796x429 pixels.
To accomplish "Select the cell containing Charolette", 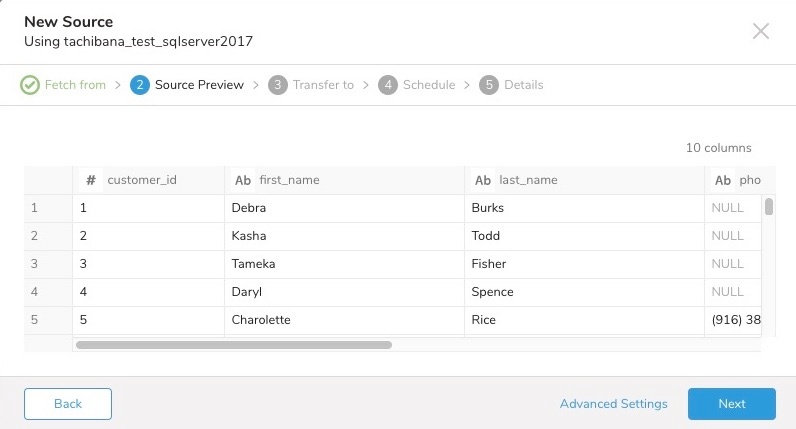I will (x=260, y=320).
